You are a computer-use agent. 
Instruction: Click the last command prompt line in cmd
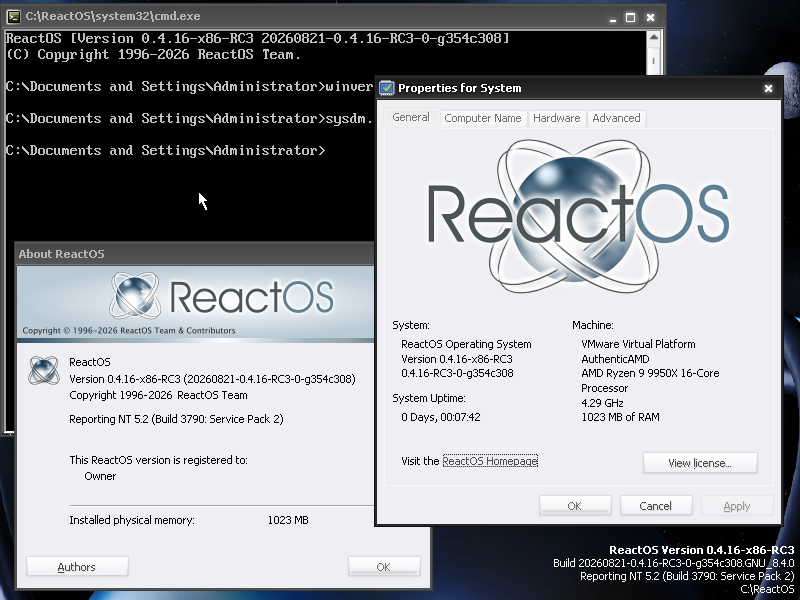(165, 150)
